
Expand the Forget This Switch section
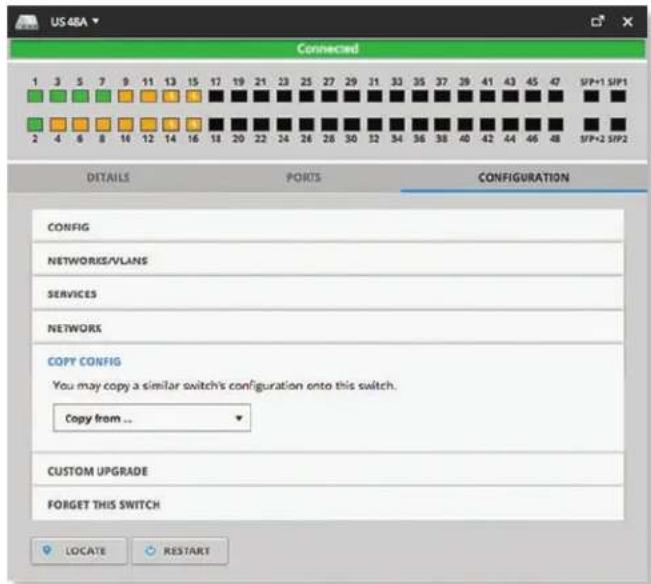[328, 504]
